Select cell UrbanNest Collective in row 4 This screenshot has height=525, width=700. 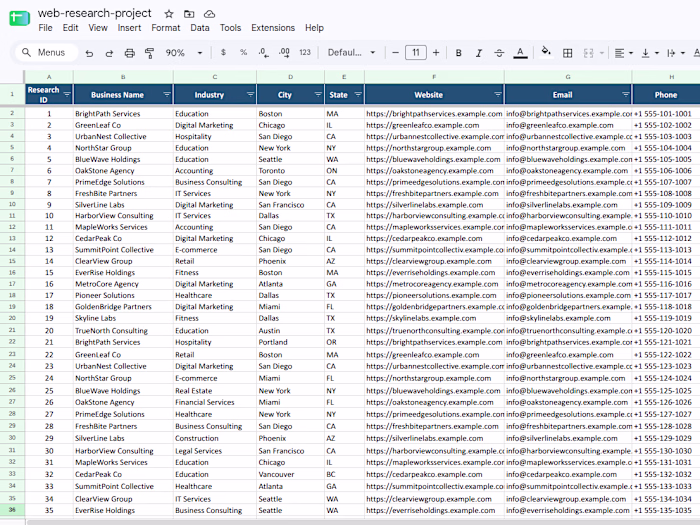[123, 137]
